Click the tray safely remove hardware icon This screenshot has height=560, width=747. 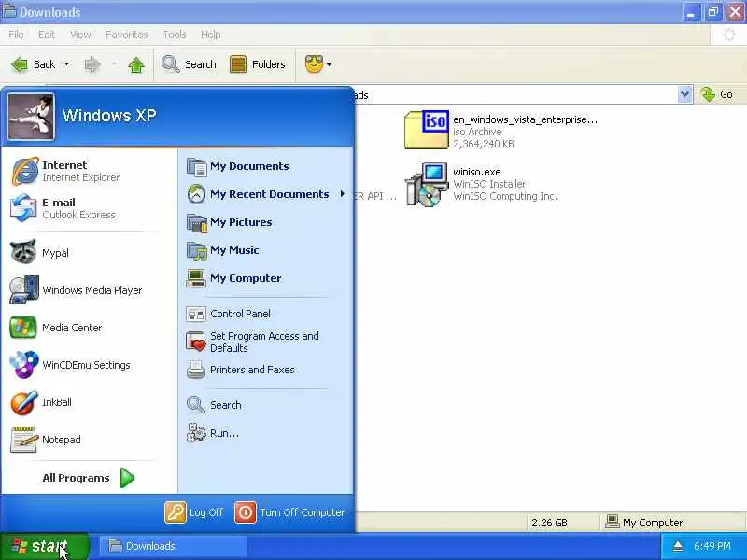(678, 546)
